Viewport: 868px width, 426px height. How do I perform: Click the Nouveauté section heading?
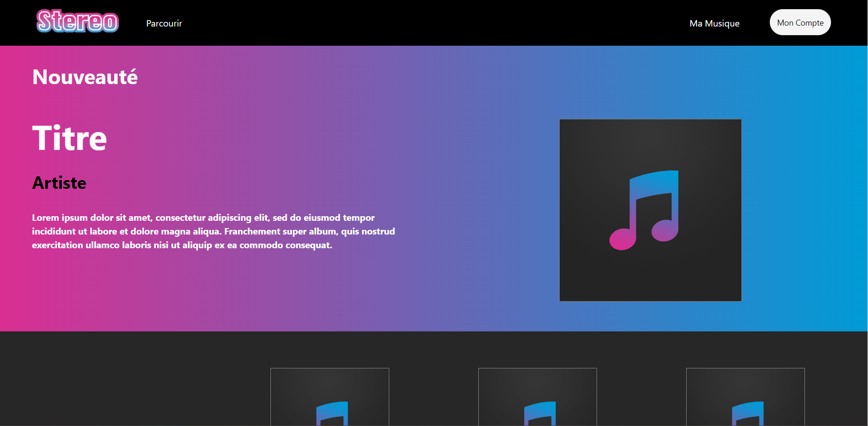click(x=85, y=77)
